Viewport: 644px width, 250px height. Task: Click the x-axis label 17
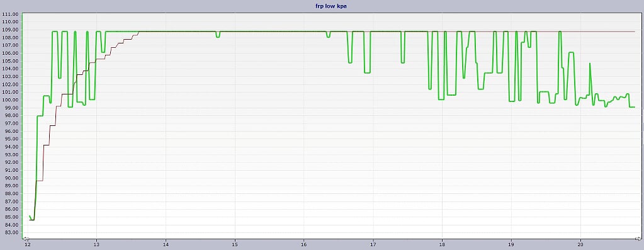pos(373,244)
